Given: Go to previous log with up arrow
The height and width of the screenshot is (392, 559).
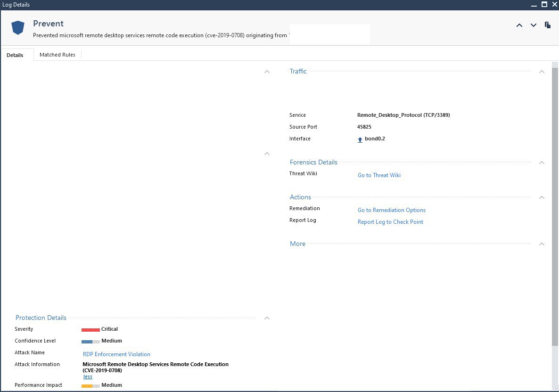Looking at the screenshot, I should (519, 25).
